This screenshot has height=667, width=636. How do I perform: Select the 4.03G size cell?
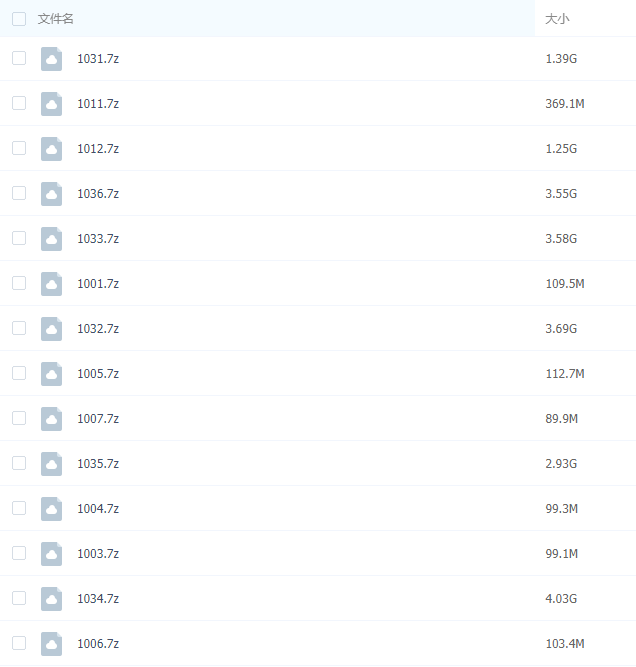point(561,599)
